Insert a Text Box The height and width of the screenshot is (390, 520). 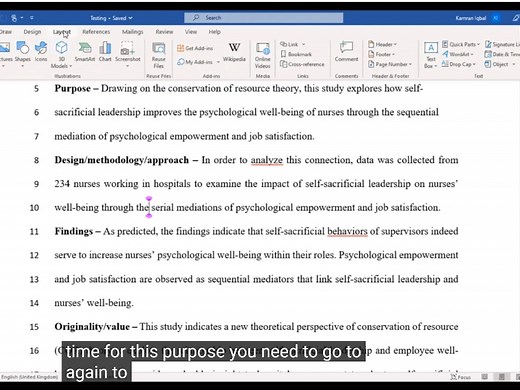[431, 55]
